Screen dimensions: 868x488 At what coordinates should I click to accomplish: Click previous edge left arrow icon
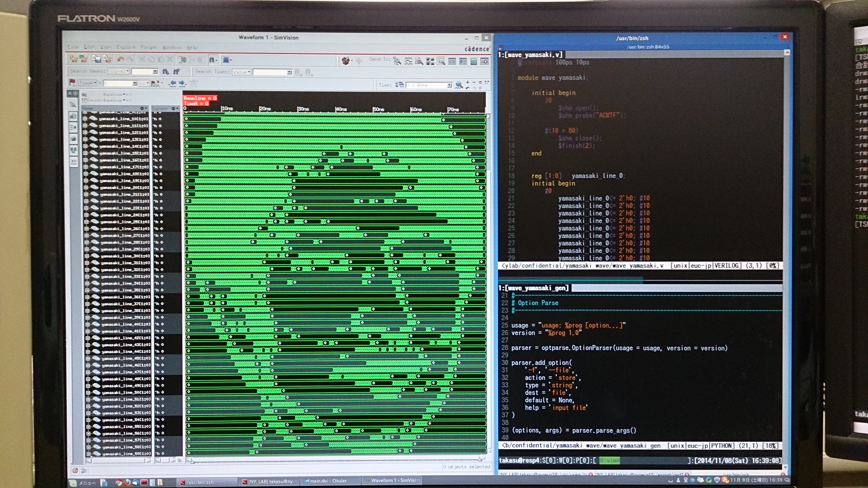tap(172, 83)
